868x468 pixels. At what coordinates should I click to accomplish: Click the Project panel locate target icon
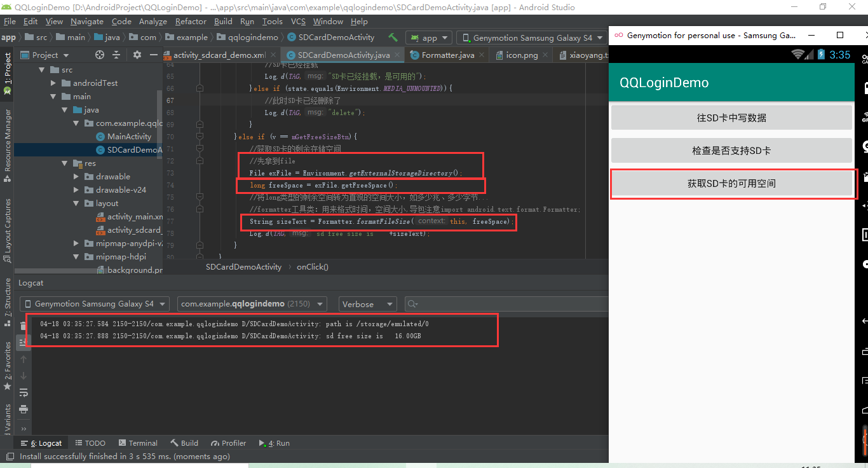tap(99, 55)
